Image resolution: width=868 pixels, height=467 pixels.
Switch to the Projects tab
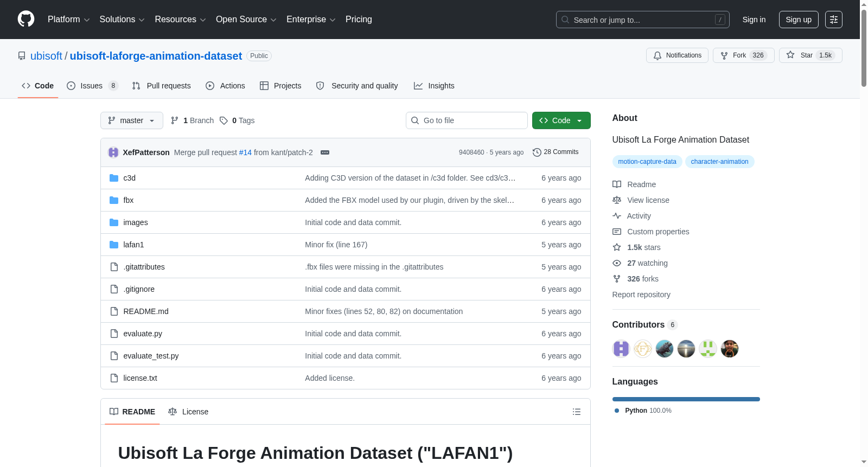pyautogui.click(x=280, y=86)
